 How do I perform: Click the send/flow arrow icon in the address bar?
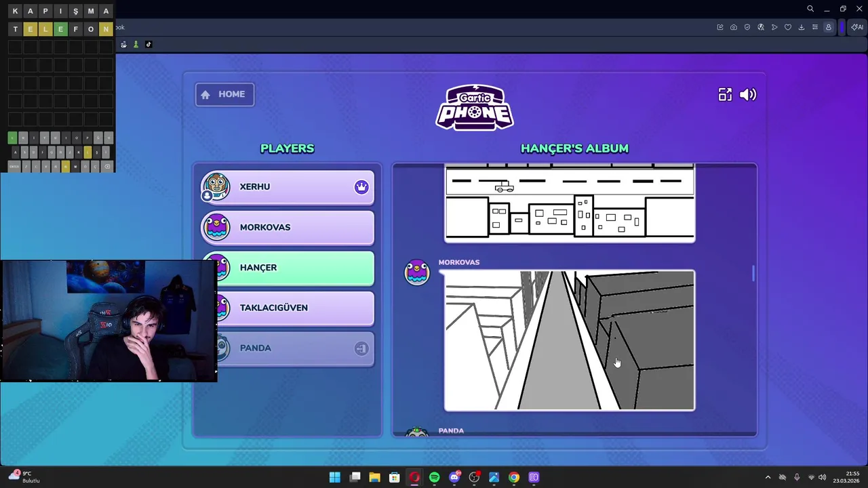click(x=774, y=27)
